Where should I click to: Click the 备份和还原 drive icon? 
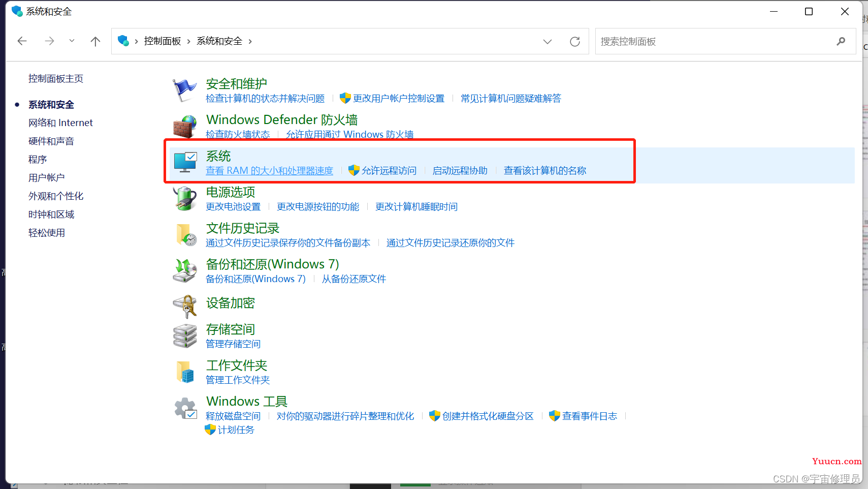(184, 270)
